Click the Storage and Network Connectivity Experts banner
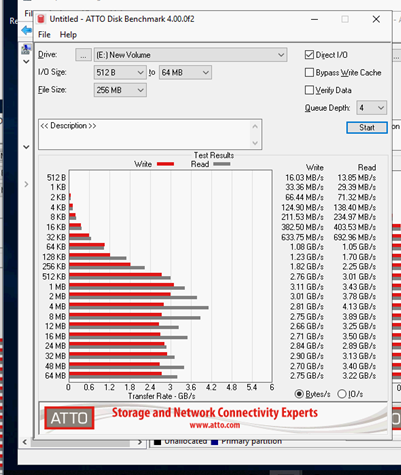This screenshot has height=475, width=401. (215, 413)
